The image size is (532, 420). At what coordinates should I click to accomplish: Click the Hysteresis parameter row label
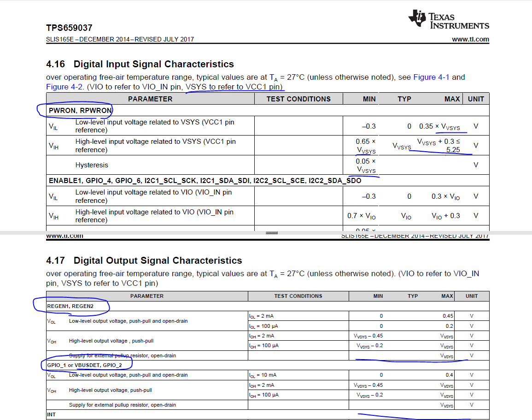click(92, 165)
